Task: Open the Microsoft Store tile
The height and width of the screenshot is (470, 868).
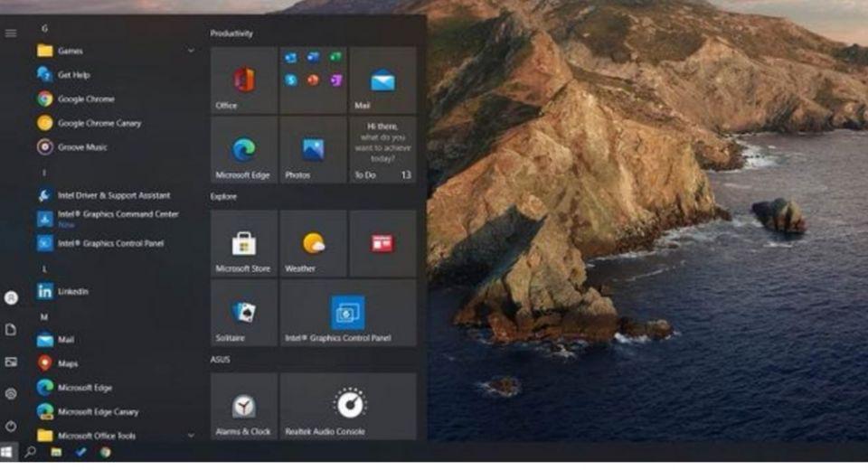Action: 243,243
